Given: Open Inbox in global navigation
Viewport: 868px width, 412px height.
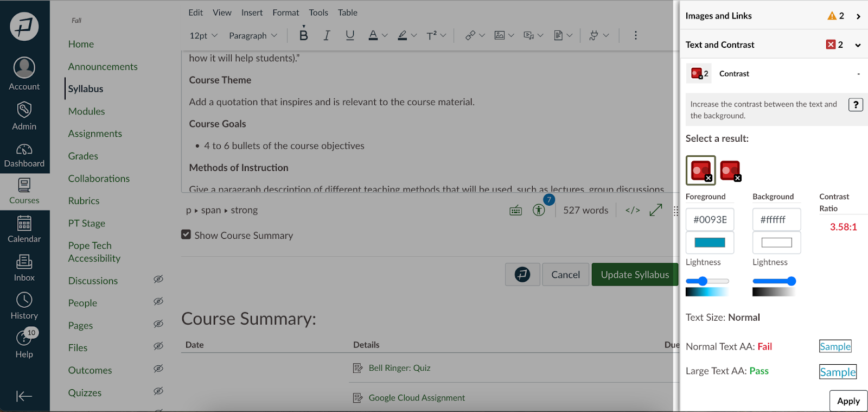Looking at the screenshot, I should coord(24,268).
